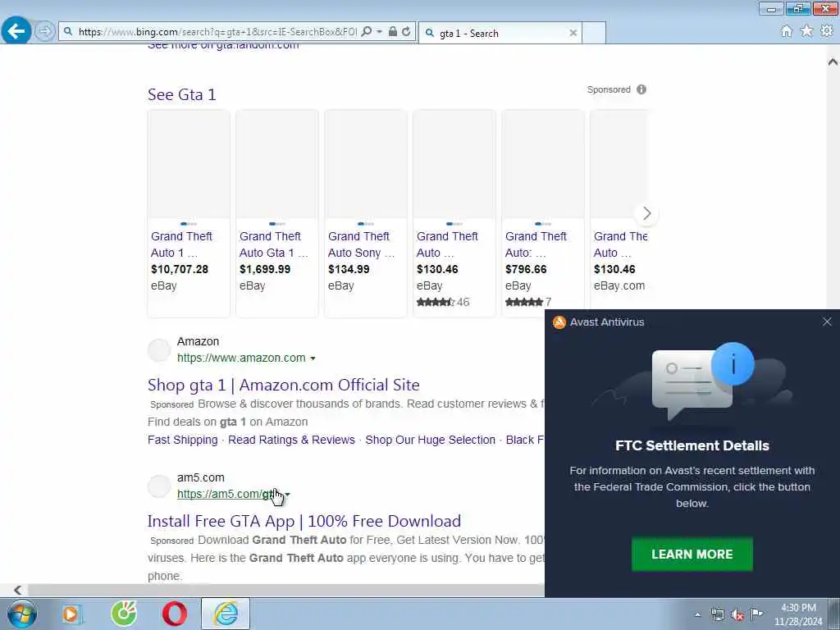
Task: Click the Avast logo in popup header
Action: (559, 322)
